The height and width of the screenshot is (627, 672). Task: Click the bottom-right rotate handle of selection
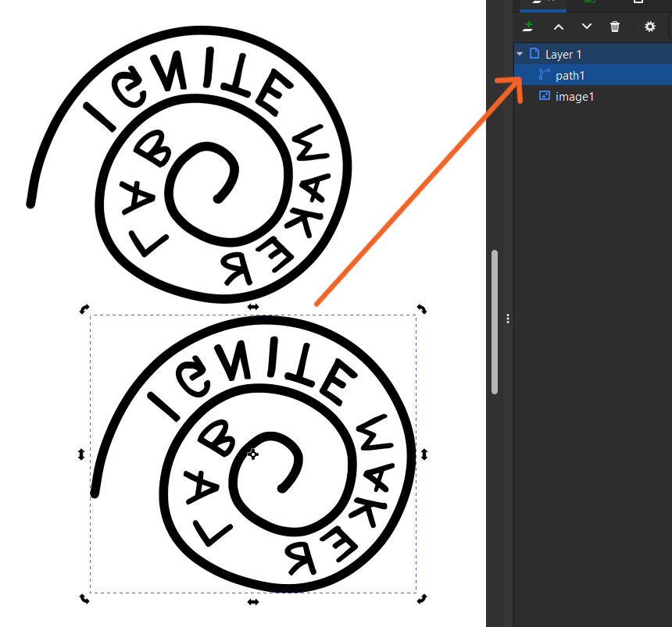[x=422, y=599]
